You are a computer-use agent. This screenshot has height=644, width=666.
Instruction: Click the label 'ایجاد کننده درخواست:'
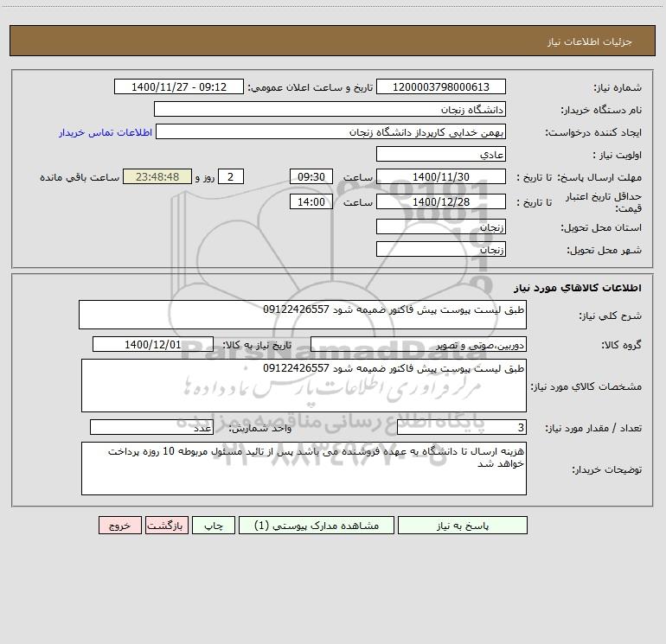click(593, 132)
